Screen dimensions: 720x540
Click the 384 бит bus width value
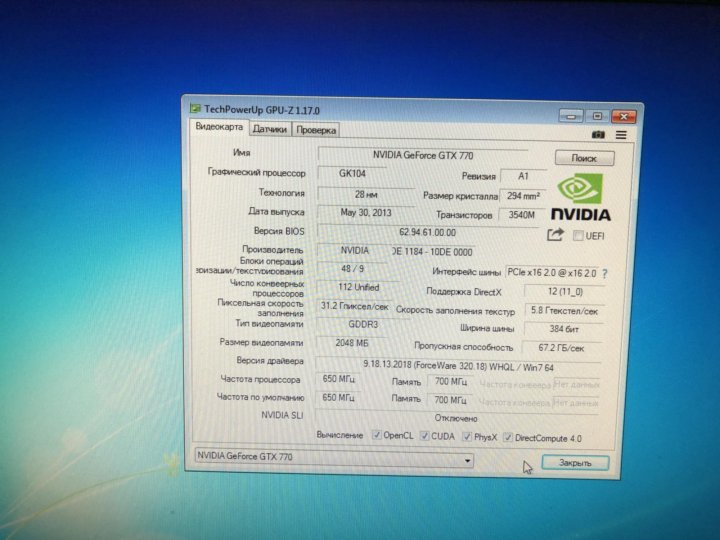pos(563,329)
